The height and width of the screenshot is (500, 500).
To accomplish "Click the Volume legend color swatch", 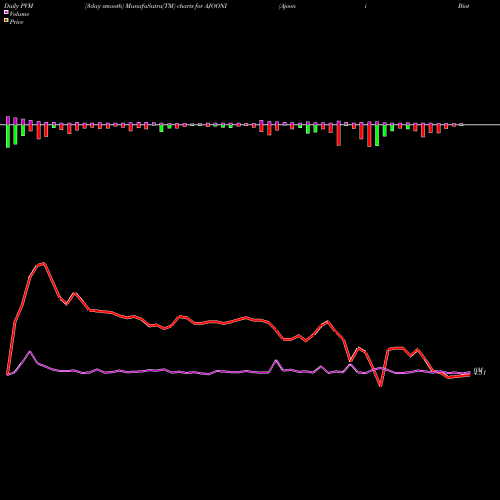I will (x=6, y=12).
